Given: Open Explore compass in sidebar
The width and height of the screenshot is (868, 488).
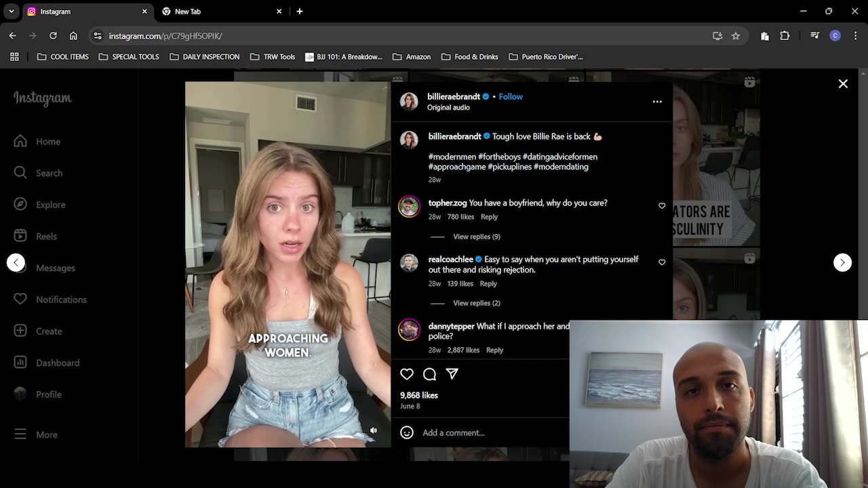Looking at the screenshot, I should 40,205.
